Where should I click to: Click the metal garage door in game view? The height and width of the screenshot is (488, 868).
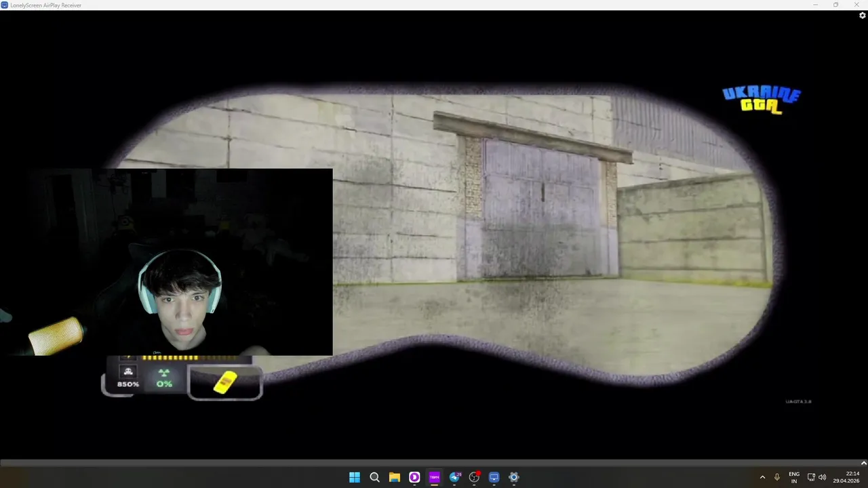coord(541,207)
